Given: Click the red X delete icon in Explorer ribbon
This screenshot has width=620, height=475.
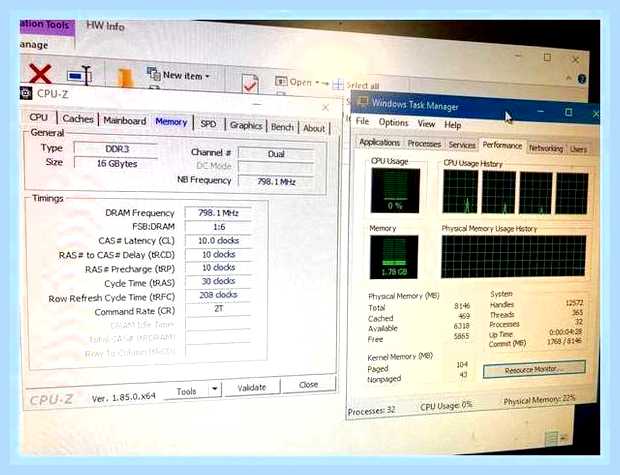Looking at the screenshot, I should click(40, 74).
